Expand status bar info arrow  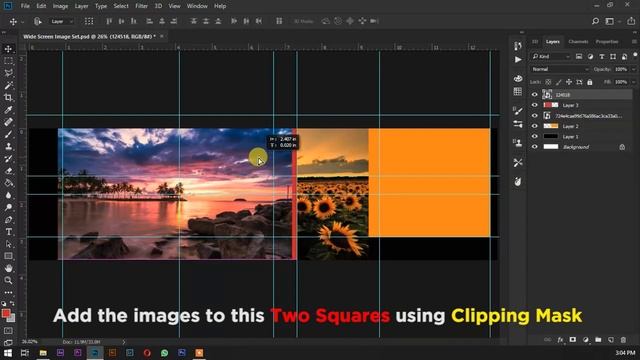point(124,342)
